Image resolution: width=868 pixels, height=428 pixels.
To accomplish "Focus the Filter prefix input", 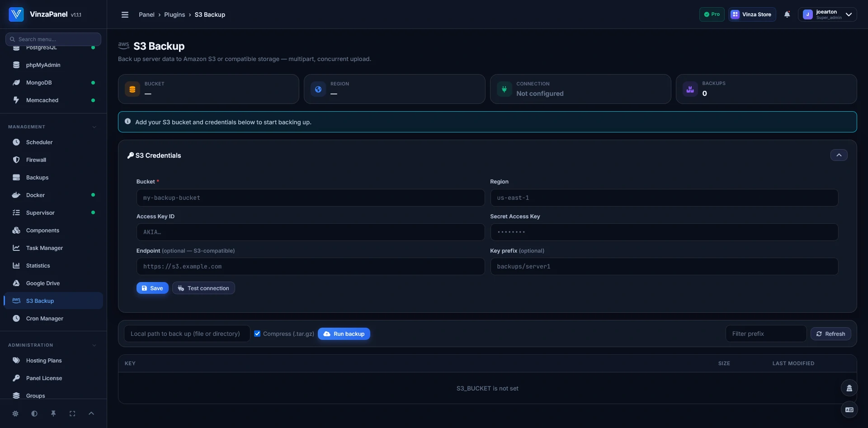I will point(766,334).
